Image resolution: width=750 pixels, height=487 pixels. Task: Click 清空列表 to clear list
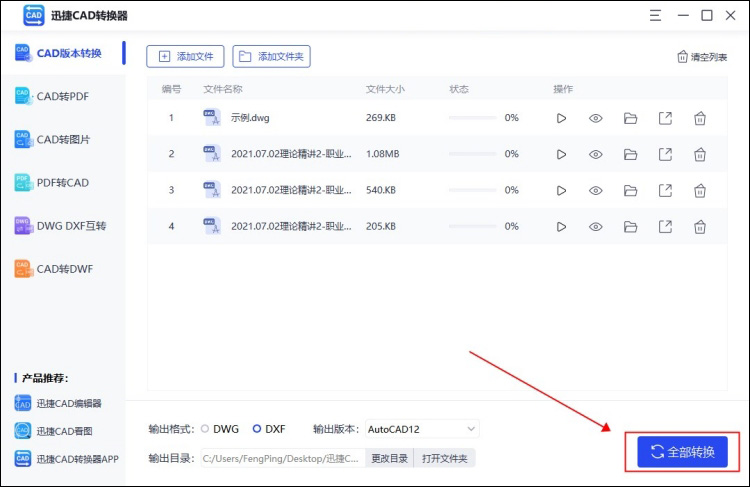click(702, 57)
